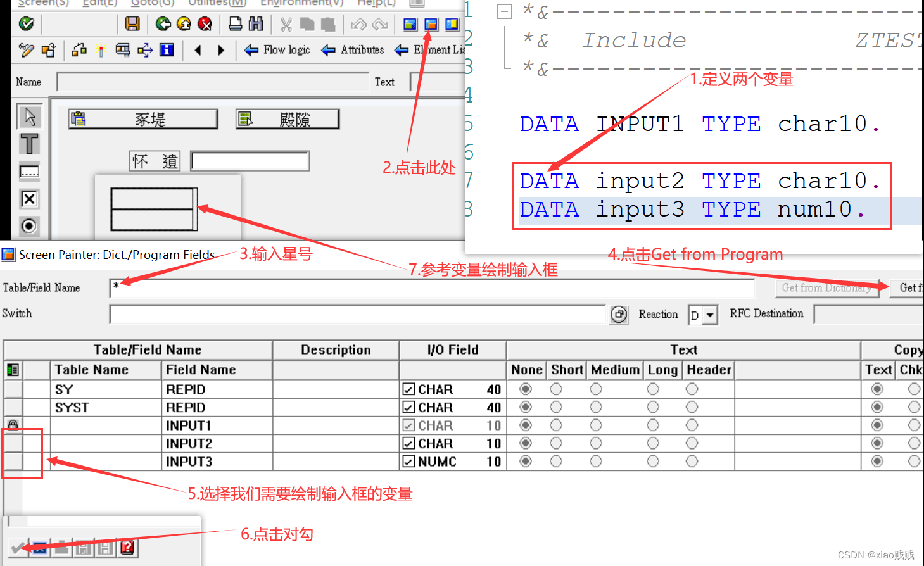This screenshot has width=924, height=566.
Task: Click the previous black left arrow
Action: 198,50
